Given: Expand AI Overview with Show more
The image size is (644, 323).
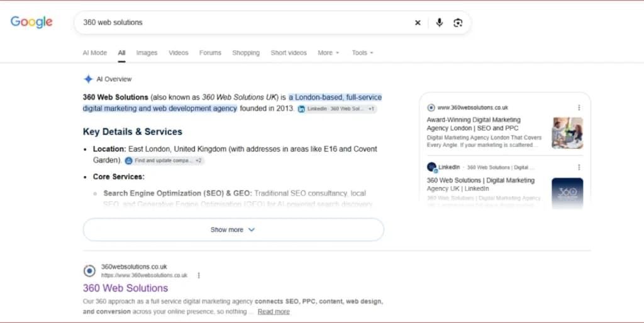Looking at the screenshot, I should pyautogui.click(x=233, y=230).
